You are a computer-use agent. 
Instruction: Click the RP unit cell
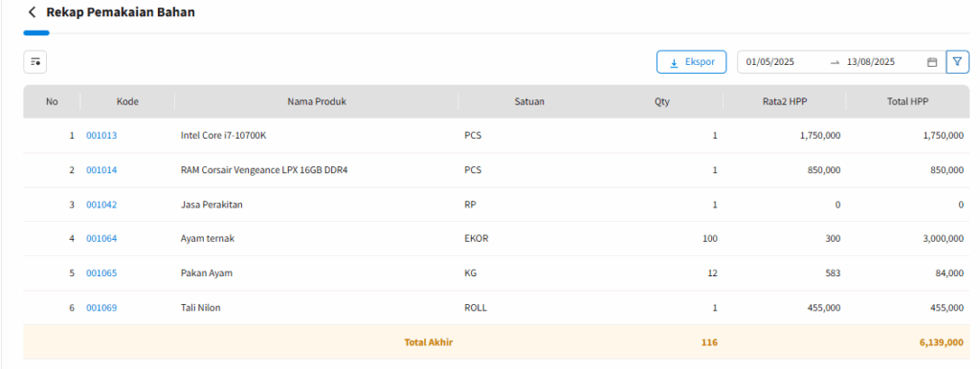point(469,205)
